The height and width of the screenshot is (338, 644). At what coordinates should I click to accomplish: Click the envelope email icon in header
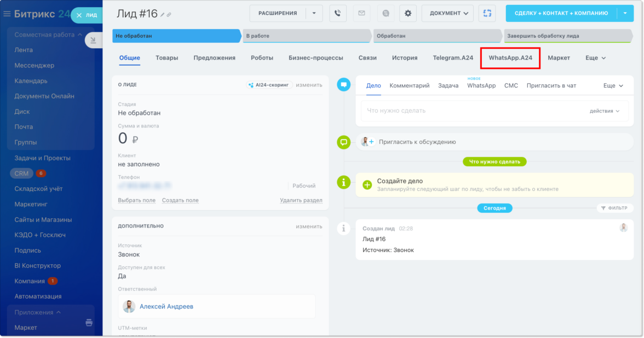click(x=361, y=13)
